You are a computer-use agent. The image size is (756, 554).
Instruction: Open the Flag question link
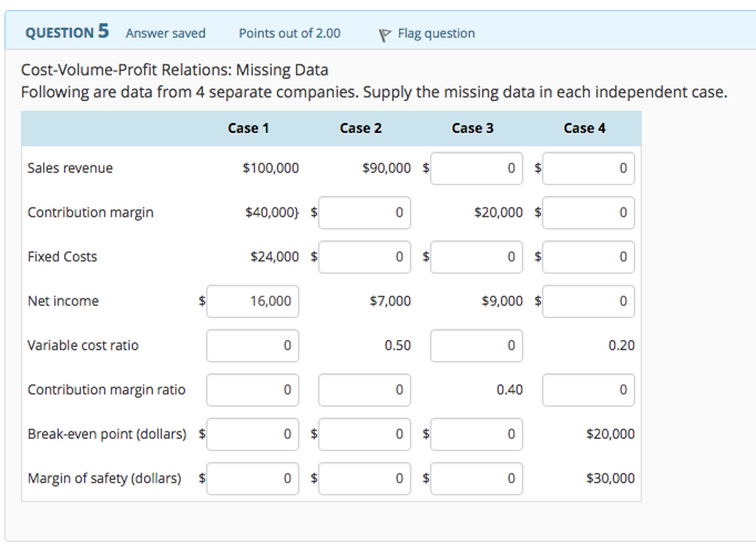coord(436,33)
